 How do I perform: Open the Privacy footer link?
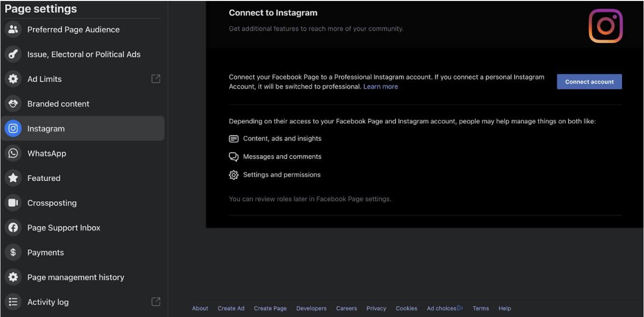(376, 309)
